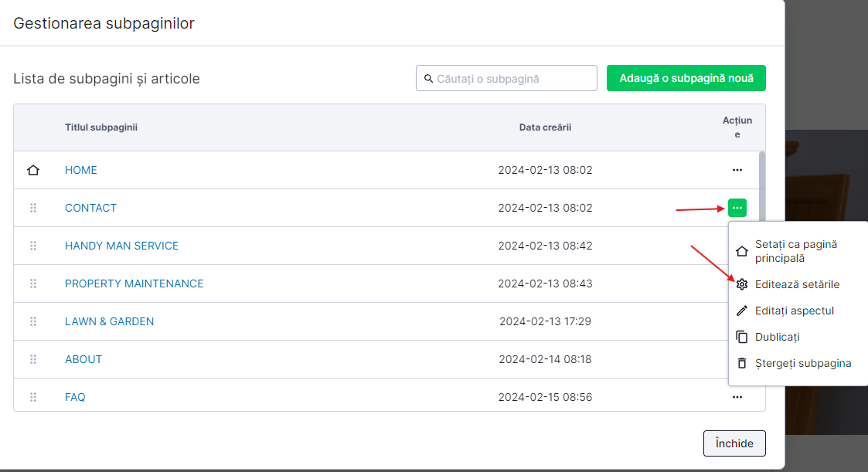868x472 pixels.
Task: Click the gear icon for Editează setările
Action: click(x=742, y=284)
